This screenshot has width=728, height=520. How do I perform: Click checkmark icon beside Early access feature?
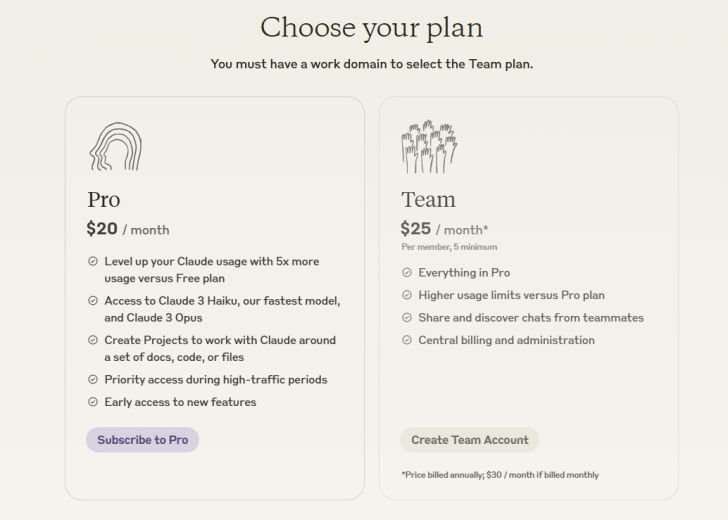pyautogui.click(x=93, y=402)
